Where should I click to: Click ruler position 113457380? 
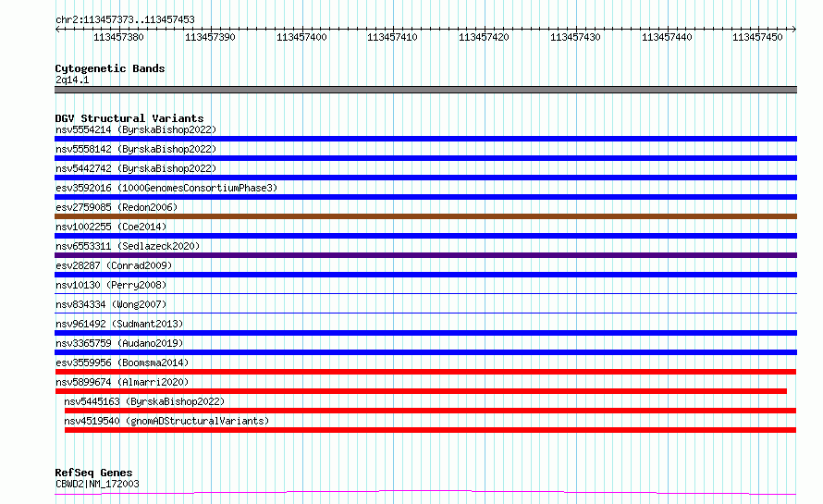tap(118, 37)
